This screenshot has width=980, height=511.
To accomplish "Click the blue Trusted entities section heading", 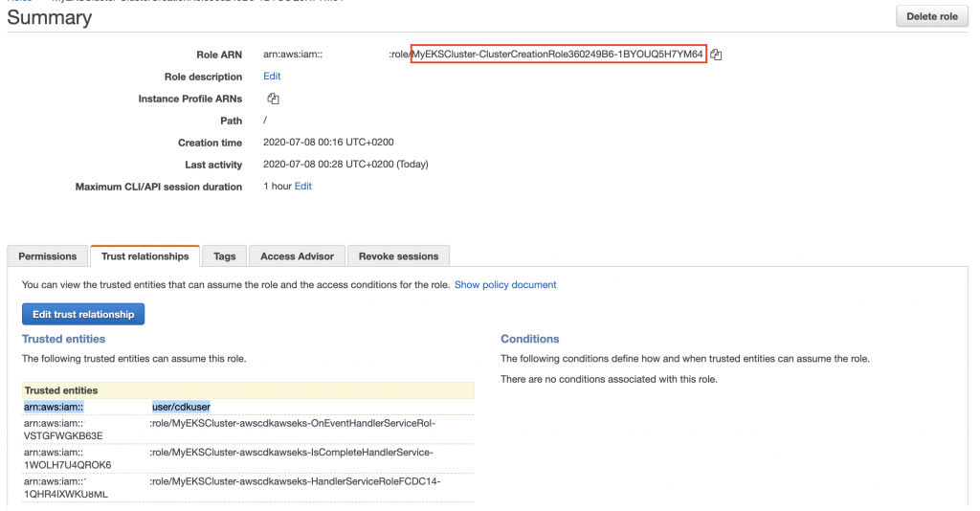I will click(64, 339).
